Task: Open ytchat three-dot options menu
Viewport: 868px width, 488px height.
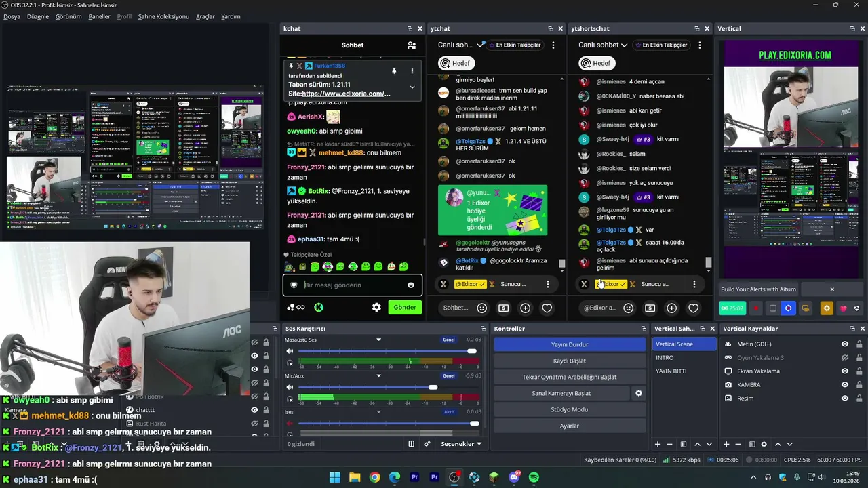Action: [553, 45]
